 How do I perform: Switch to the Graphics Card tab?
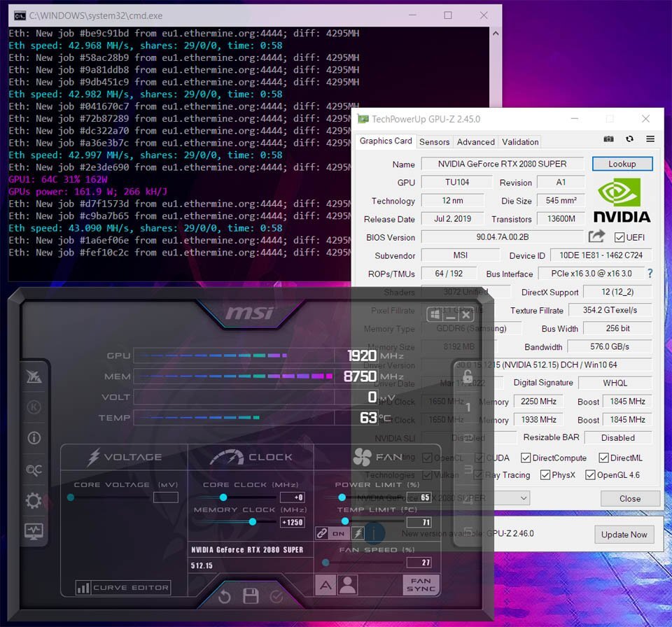pyautogui.click(x=386, y=141)
